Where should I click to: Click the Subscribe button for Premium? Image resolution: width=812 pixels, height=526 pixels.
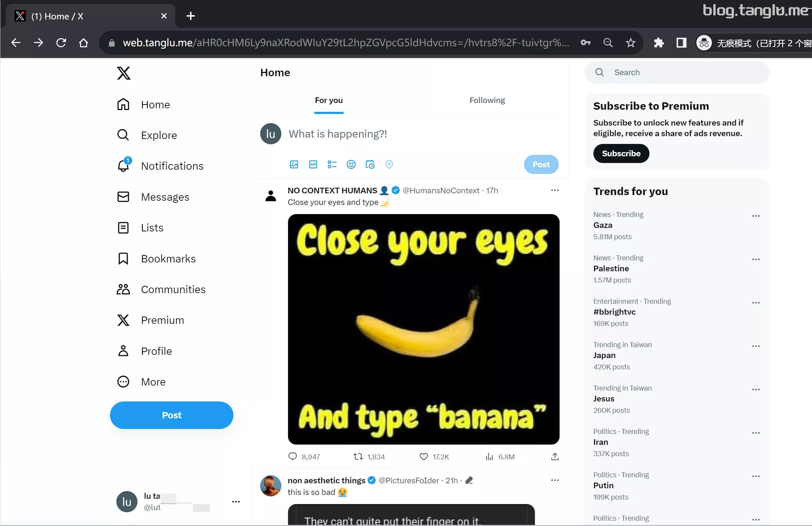[621, 153]
